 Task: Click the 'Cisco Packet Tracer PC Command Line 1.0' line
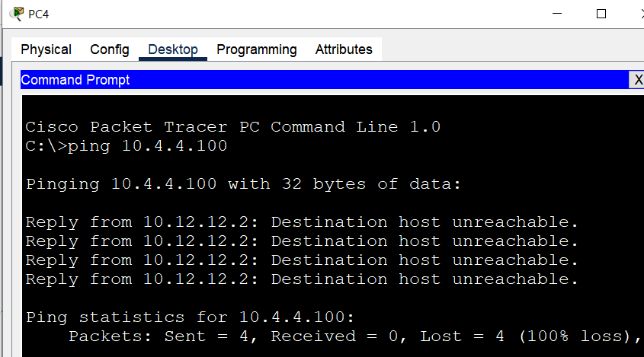[x=233, y=127]
